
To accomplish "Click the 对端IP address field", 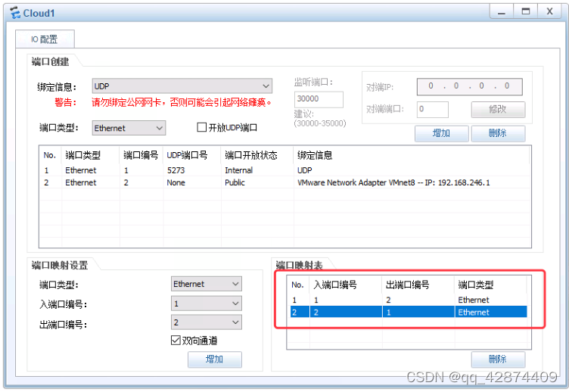I will (x=470, y=86).
